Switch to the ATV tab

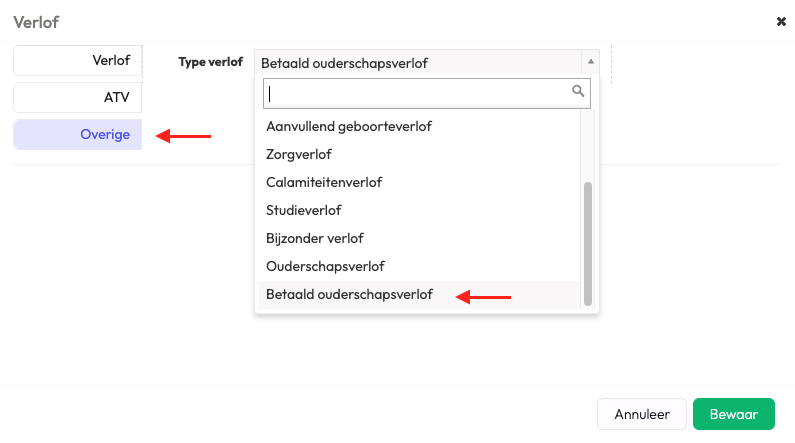[x=78, y=97]
